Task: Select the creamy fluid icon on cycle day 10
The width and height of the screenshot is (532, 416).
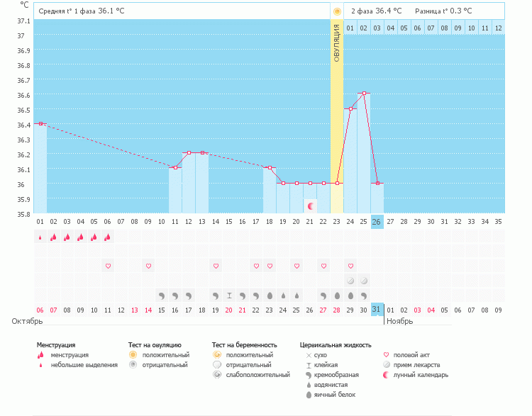Action: 162,295
